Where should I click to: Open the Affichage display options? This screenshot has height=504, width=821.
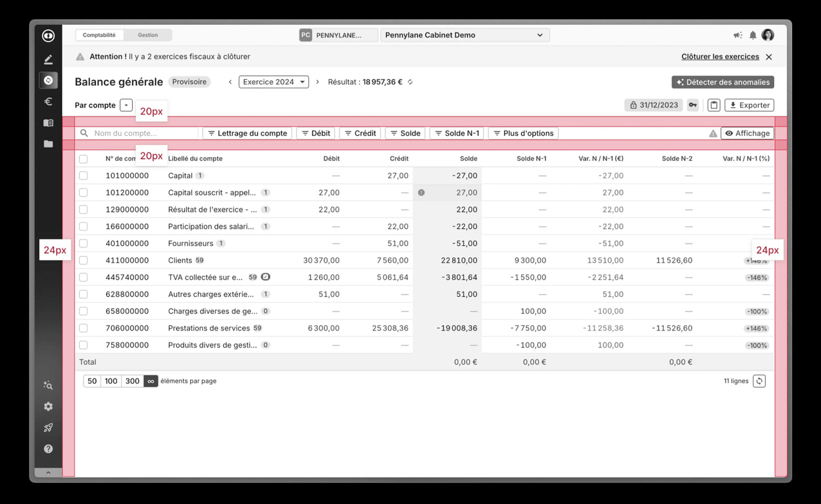click(x=747, y=134)
